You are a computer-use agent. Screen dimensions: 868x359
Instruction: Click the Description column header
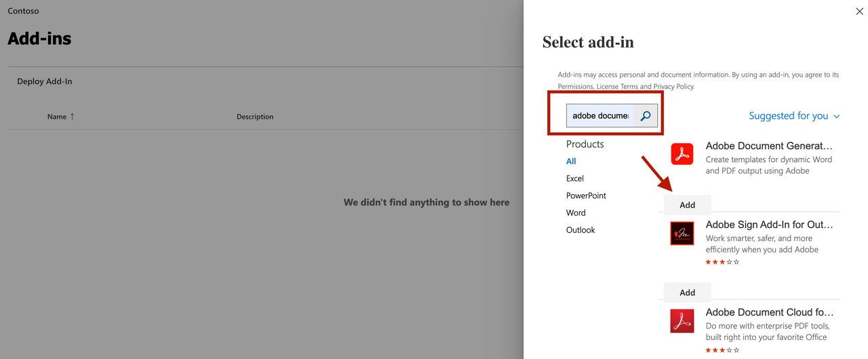point(255,117)
